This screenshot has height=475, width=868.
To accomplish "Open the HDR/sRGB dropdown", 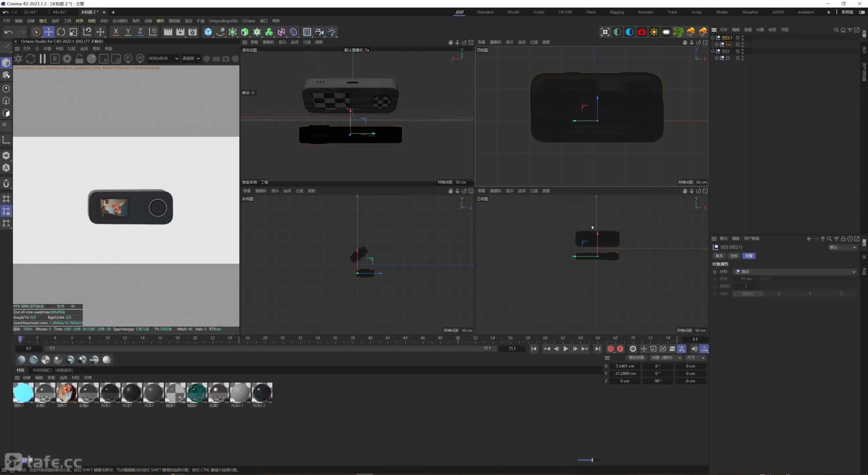I will click(x=163, y=58).
